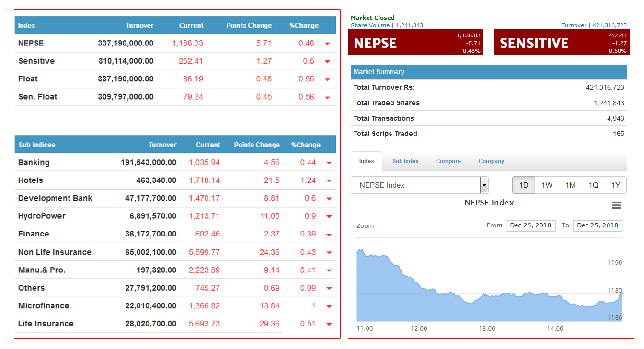644x349 pixels.
Task: Click the red down arrow in Development Bank row
Action: coord(329,199)
